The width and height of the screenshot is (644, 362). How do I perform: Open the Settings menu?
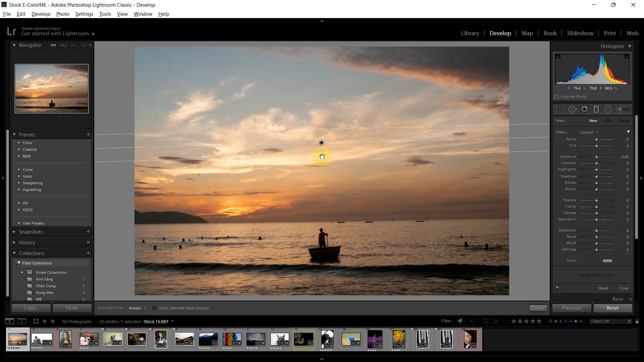84,14
